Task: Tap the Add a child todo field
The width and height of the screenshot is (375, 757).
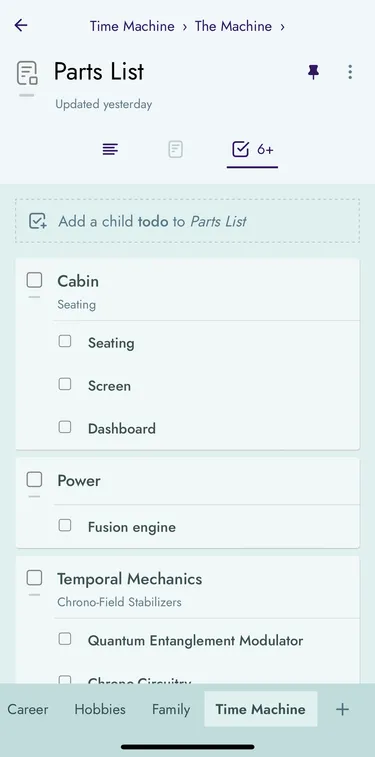Action: tap(187, 221)
